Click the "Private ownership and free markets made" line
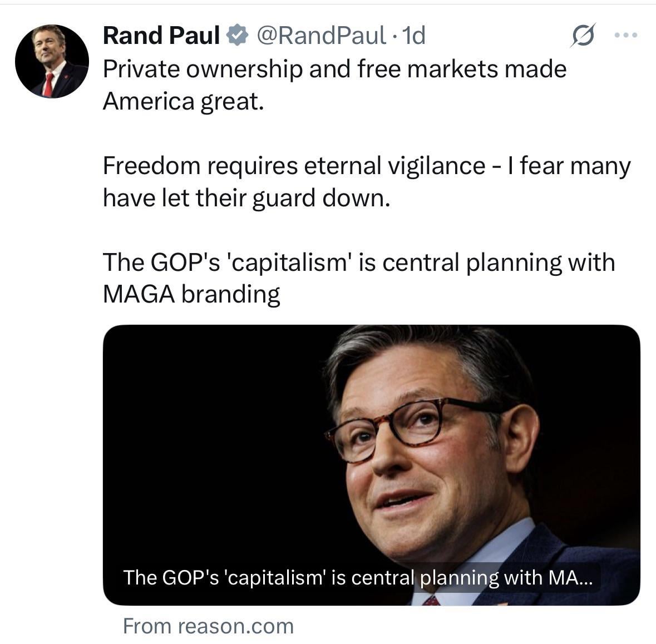Viewport: 656px width, 644px height. point(334,69)
